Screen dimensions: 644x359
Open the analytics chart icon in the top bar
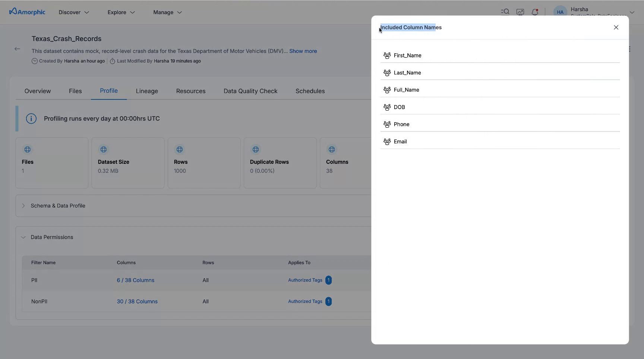tap(520, 12)
